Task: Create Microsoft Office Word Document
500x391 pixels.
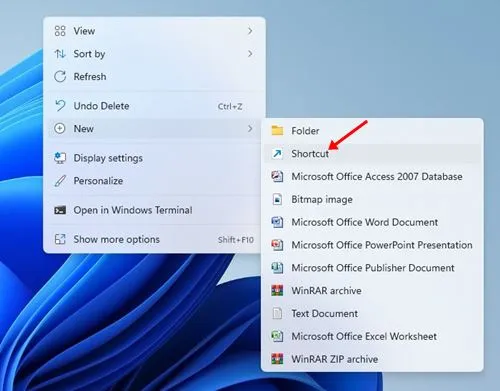Action: click(372, 222)
